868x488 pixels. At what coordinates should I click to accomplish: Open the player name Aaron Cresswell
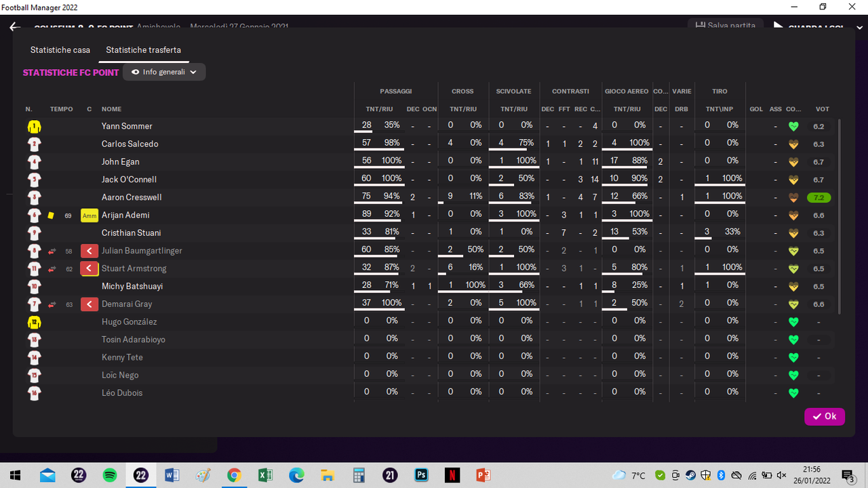click(132, 197)
